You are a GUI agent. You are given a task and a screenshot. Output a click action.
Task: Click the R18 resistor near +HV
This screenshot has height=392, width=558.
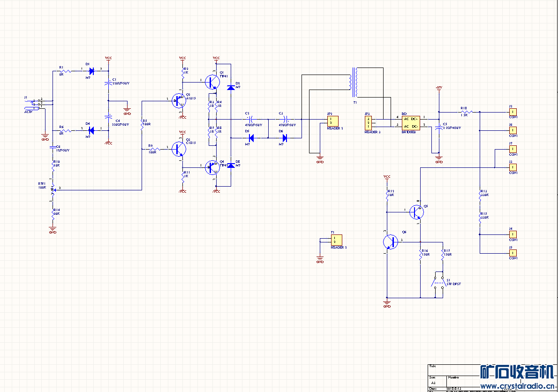coord(466,112)
